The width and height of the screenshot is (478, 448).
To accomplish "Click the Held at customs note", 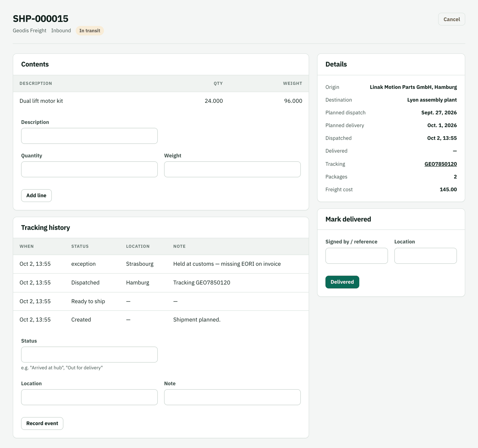I will click(x=227, y=264).
